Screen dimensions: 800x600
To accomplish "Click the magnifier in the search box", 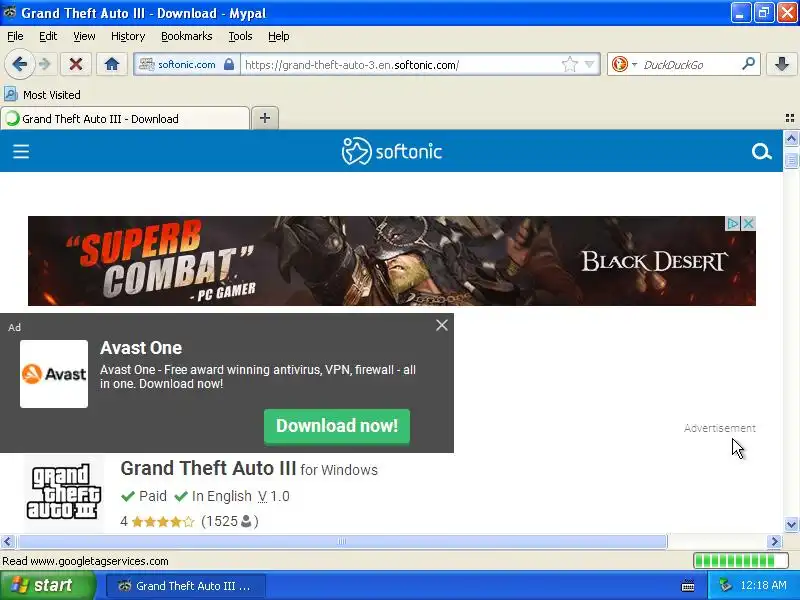I will [748, 64].
